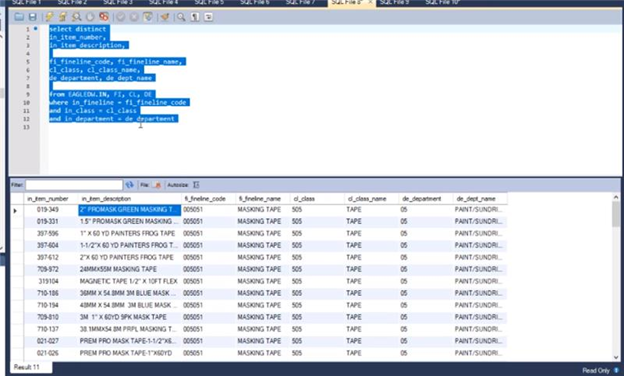Click the result grid scrollbar up arrow

coord(616,197)
